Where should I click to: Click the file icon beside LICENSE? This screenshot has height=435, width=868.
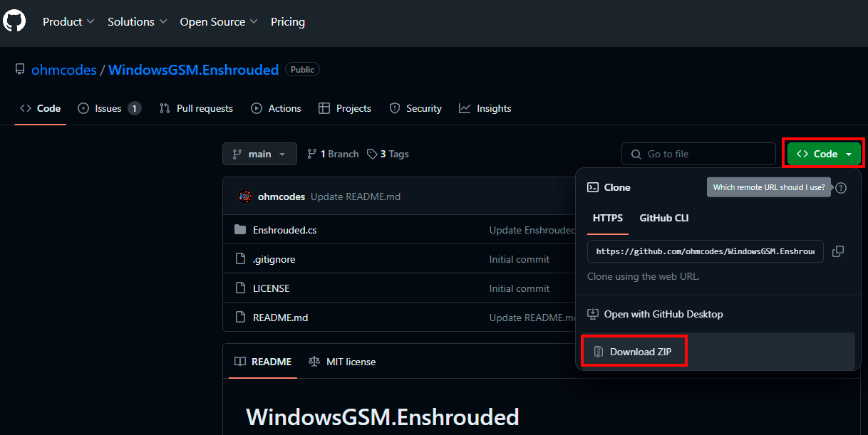click(240, 288)
